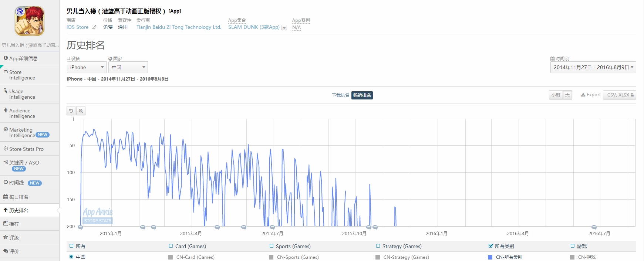This screenshot has width=644, height=261.
Task: Check the Card (Games) checkbox
Action: click(171, 246)
